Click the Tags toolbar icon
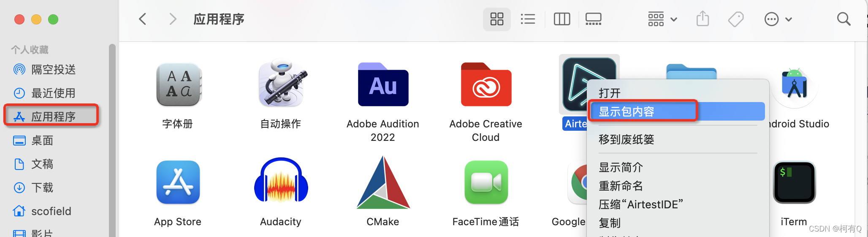This screenshot has height=237, width=868. tap(736, 19)
